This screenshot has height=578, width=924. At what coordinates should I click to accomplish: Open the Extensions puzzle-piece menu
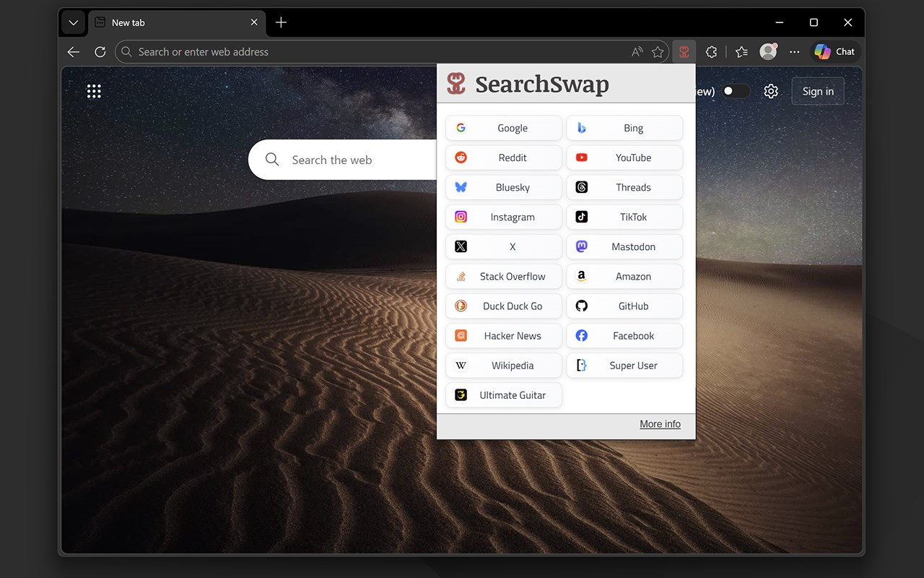pyautogui.click(x=712, y=52)
